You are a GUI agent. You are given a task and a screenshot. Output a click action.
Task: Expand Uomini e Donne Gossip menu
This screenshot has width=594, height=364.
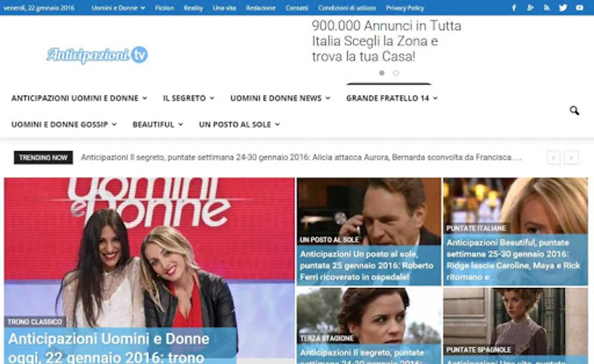click(64, 125)
